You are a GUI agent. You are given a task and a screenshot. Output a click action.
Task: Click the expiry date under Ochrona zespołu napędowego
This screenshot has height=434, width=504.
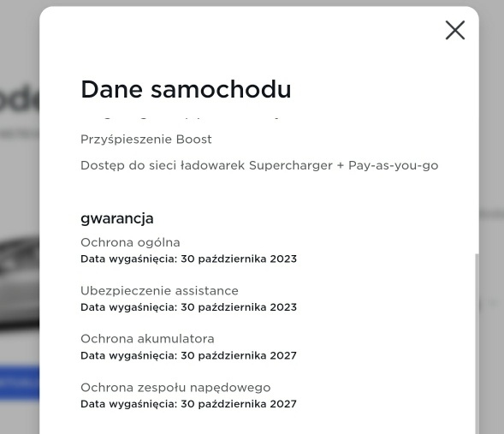click(188, 404)
